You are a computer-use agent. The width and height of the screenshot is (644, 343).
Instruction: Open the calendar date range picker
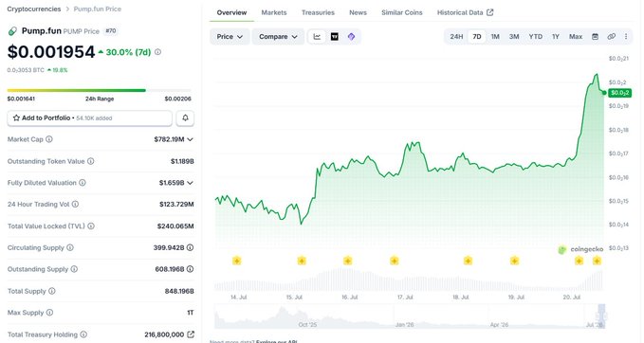(x=595, y=37)
